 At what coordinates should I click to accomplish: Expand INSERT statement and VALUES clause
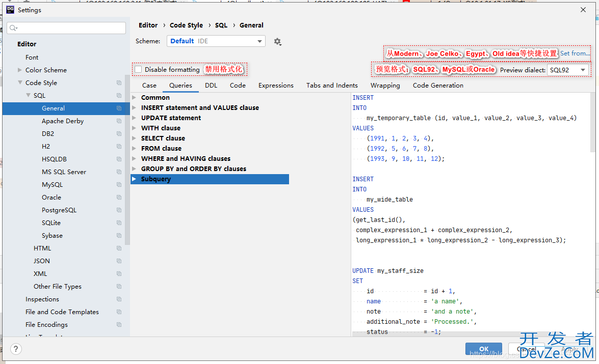pyautogui.click(x=134, y=107)
